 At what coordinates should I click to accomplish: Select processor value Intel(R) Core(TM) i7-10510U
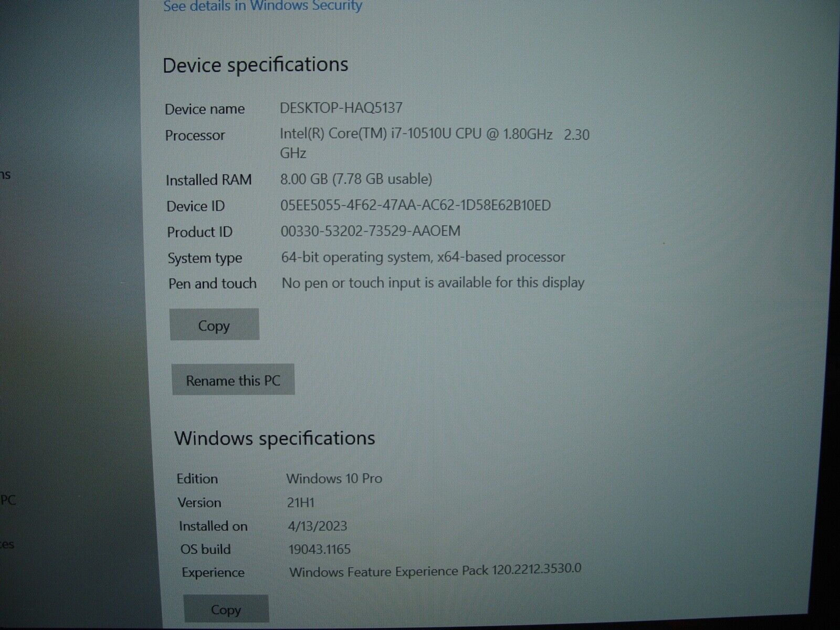pyautogui.click(x=435, y=143)
